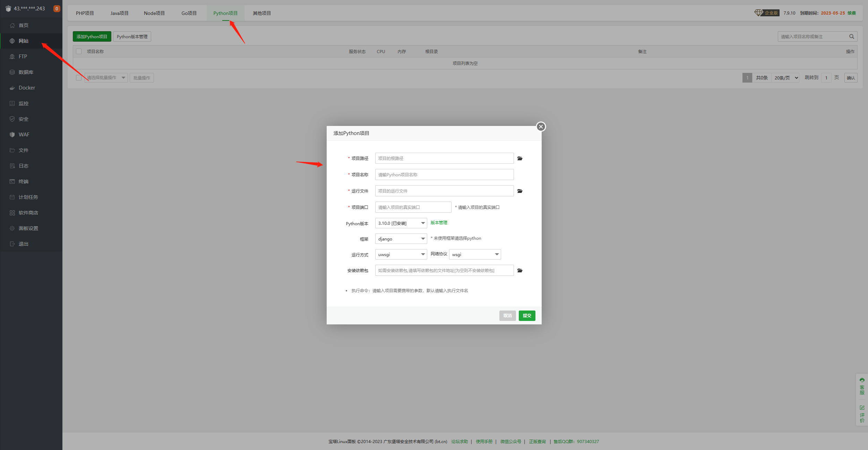The height and width of the screenshot is (450, 868).
Task: Click the 跳转到 page number input
Action: (826, 78)
